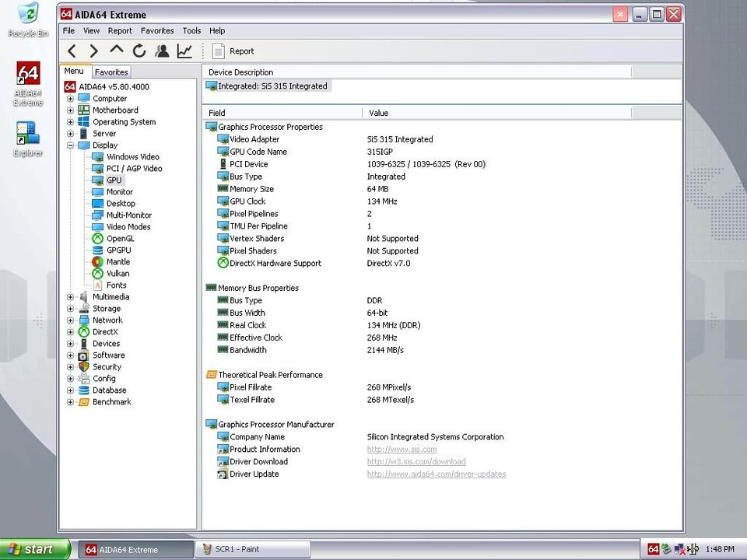Go up one level with Up arrow

point(117,51)
